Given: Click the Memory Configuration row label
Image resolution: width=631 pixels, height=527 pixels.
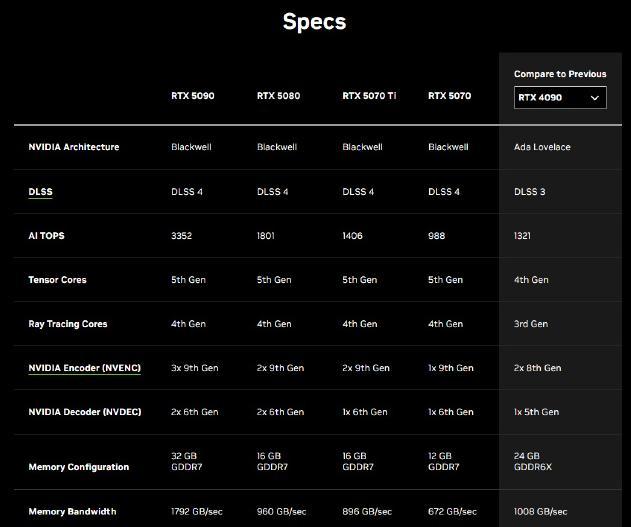Looking at the screenshot, I should (78, 467).
